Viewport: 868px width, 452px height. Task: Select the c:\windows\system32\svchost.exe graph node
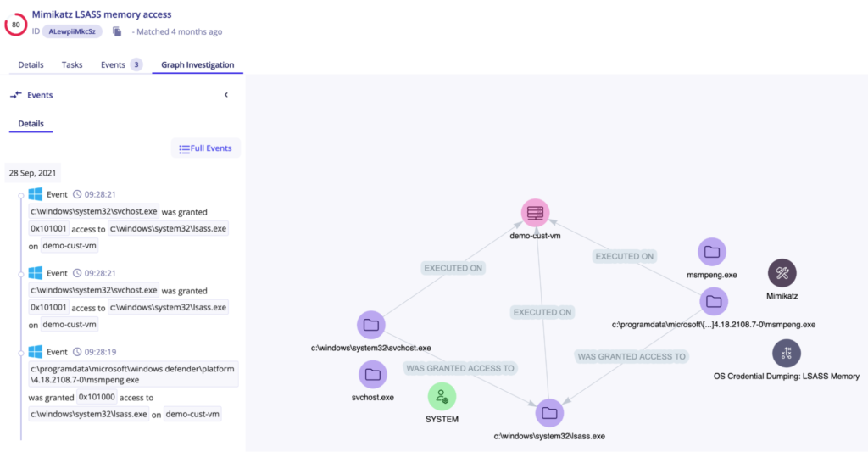[x=371, y=325]
